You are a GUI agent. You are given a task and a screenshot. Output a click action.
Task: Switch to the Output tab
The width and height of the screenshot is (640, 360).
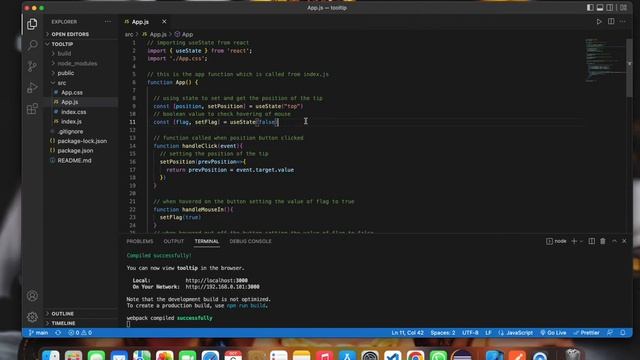173,241
